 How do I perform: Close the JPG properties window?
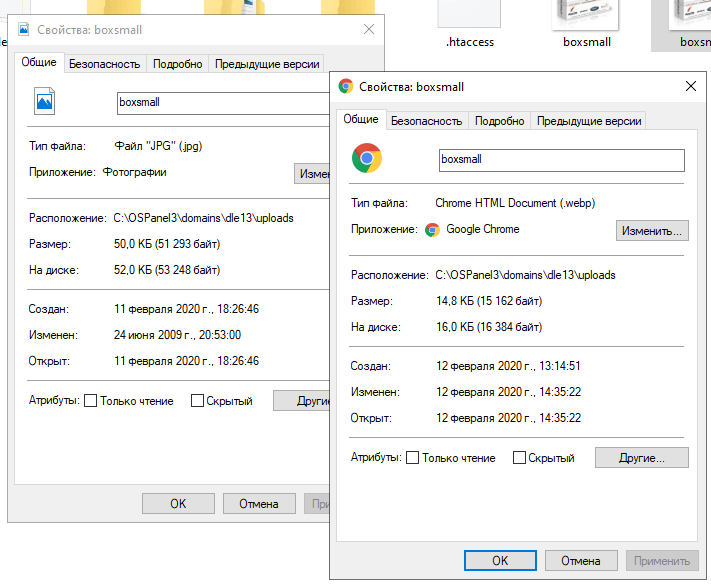(x=369, y=29)
